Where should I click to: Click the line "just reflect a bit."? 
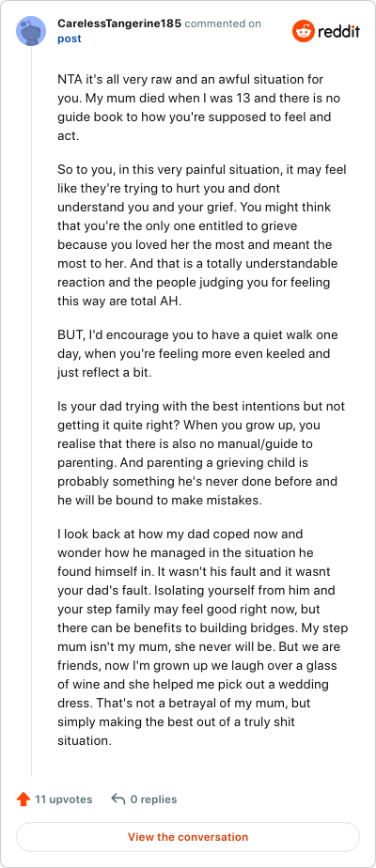[x=104, y=373]
